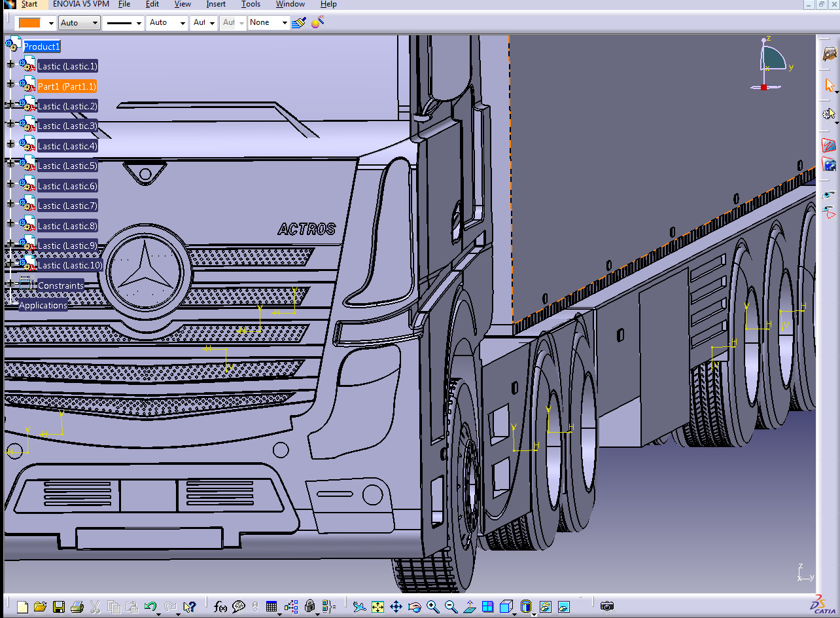Click the Cut scissors icon

[x=96, y=607]
